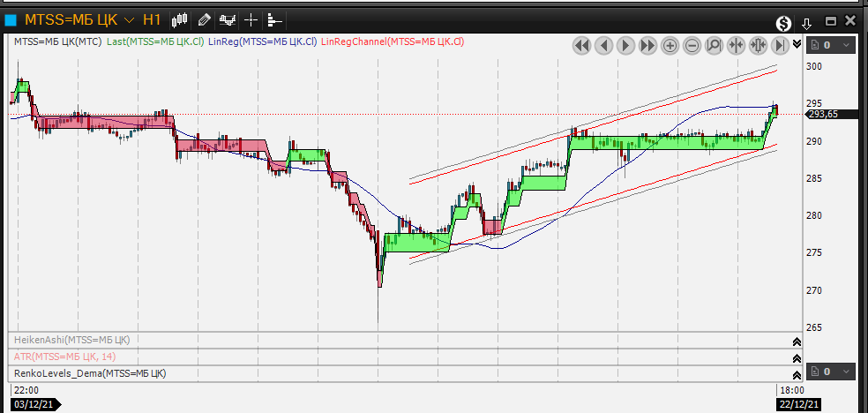This screenshot has width=868, height=413.
Task: Jump to the latest bar button
Action: [x=780, y=46]
